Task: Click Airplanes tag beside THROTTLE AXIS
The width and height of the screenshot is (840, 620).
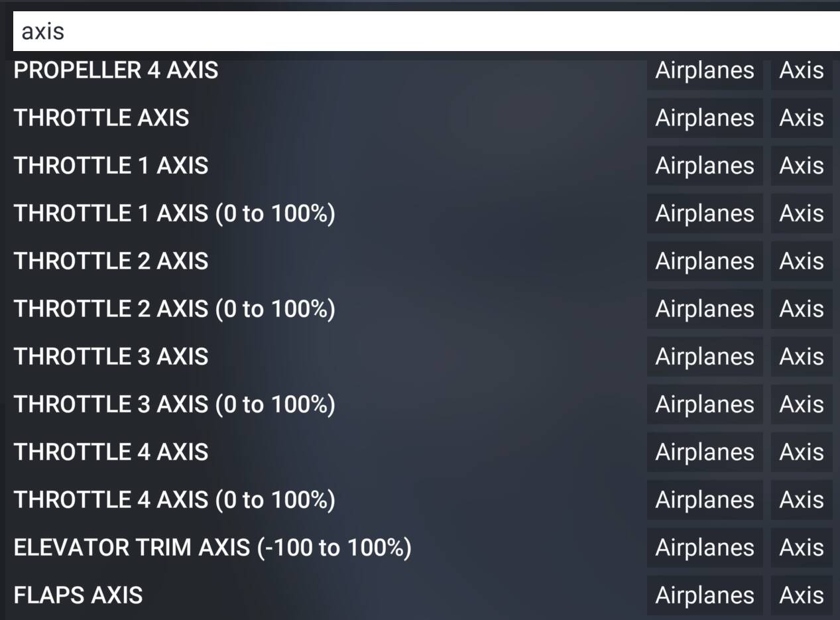Action: tap(705, 118)
